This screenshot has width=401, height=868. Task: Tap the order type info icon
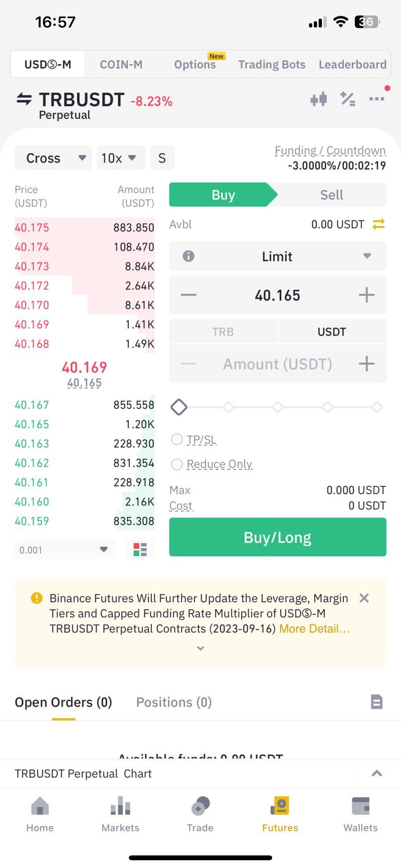[x=188, y=256]
